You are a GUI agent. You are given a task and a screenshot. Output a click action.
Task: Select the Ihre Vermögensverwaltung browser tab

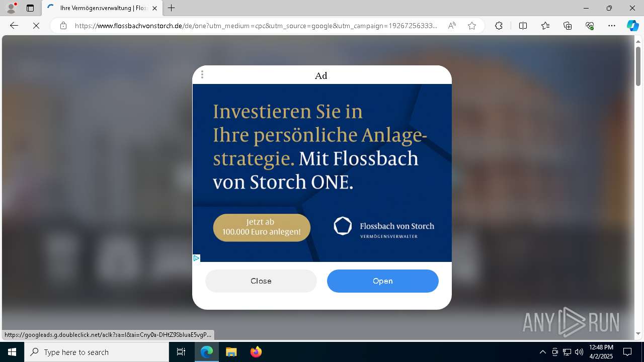pos(102,8)
